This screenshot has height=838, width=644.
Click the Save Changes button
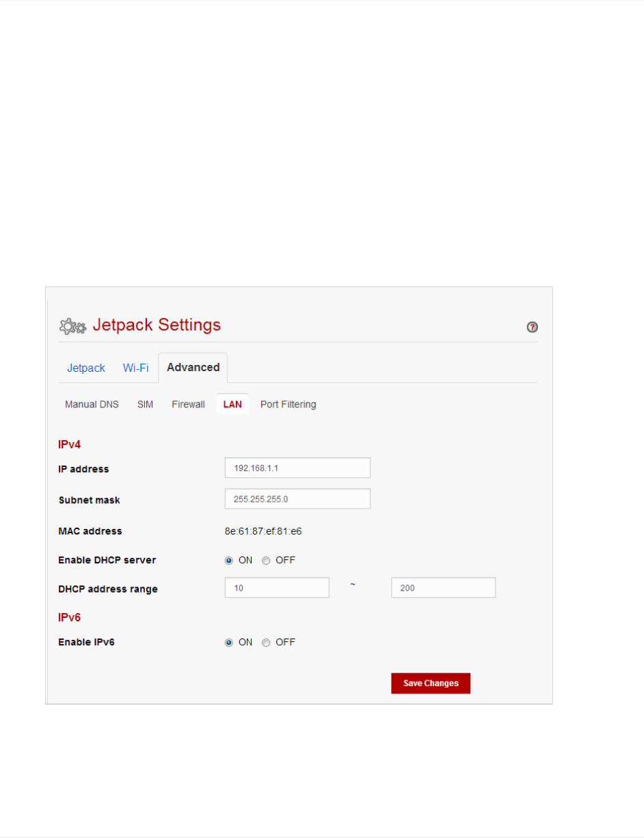(431, 684)
